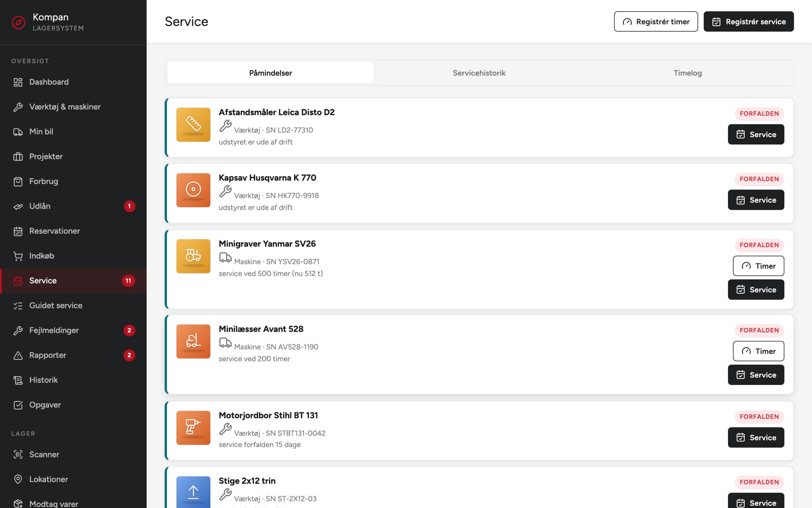
Task: Click Service button for Kapsav Husqvarna K 770
Action: click(756, 200)
